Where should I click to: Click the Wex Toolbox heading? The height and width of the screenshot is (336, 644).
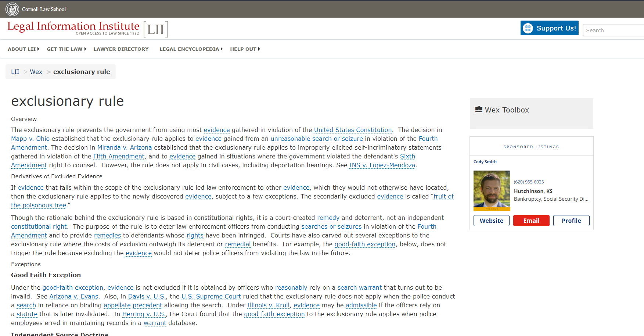click(x=507, y=110)
